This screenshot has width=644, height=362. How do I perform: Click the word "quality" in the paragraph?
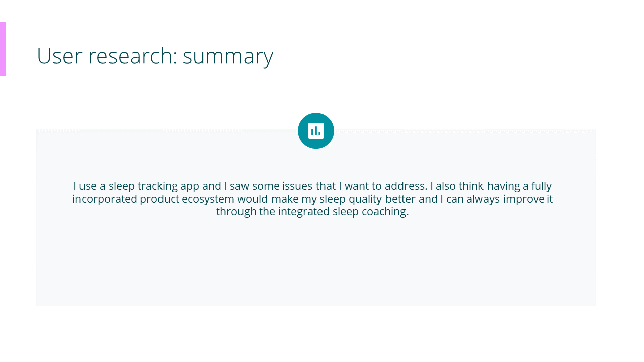pyautogui.click(x=366, y=199)
